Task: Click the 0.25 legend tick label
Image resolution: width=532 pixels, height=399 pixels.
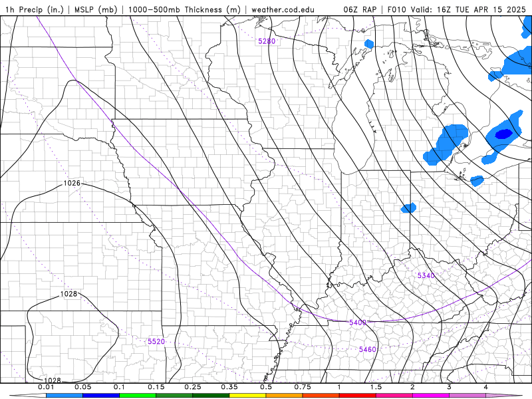Action: coord(193,387)
